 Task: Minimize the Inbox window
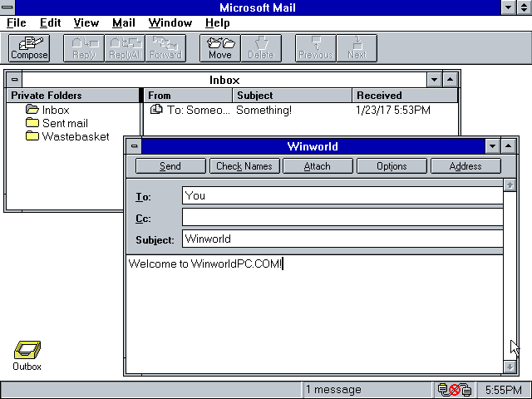434,80
